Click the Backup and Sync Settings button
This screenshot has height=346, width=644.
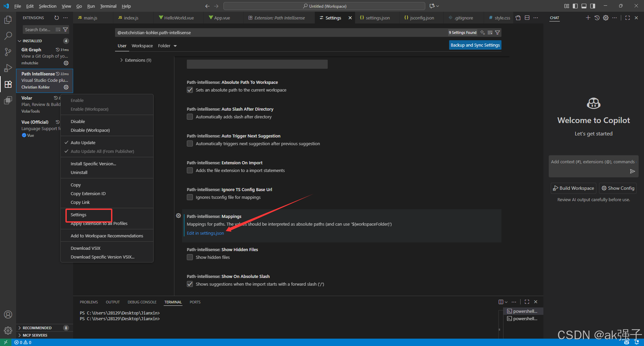(x=475, y=45)
